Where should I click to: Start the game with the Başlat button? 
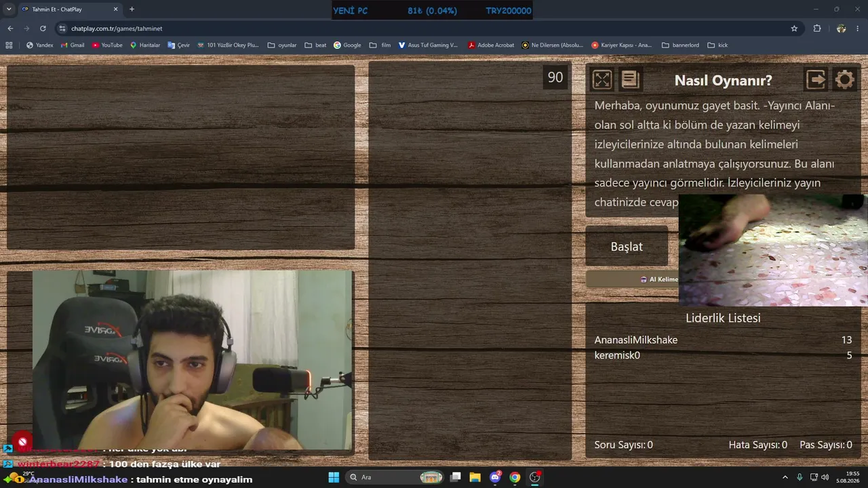point(627,247)
